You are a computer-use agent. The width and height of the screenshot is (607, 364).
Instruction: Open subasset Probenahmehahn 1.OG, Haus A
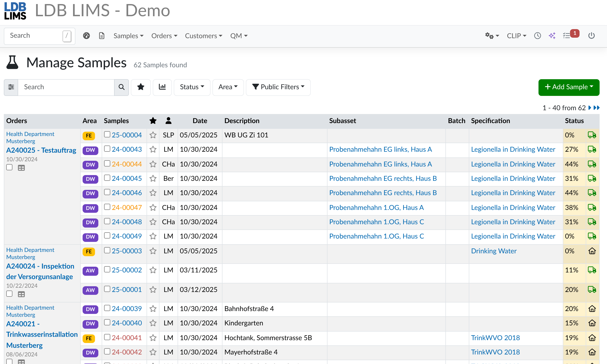click(x=376, y=208)
